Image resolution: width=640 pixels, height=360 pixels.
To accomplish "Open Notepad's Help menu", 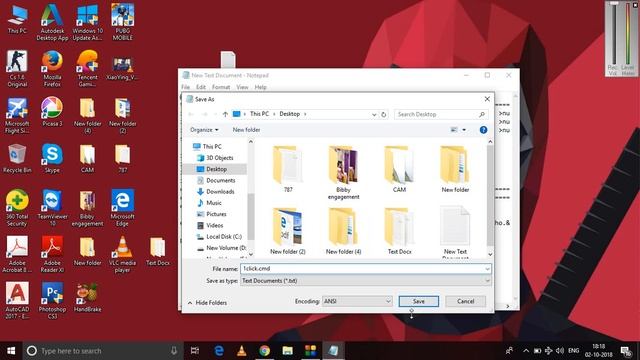I will click(x=260, y=87).
